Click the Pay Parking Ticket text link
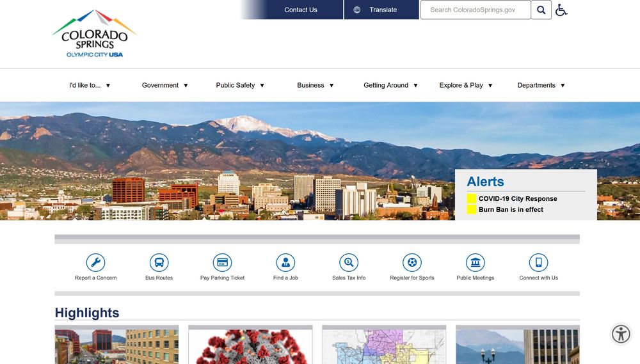 click(x=223, y=278)
